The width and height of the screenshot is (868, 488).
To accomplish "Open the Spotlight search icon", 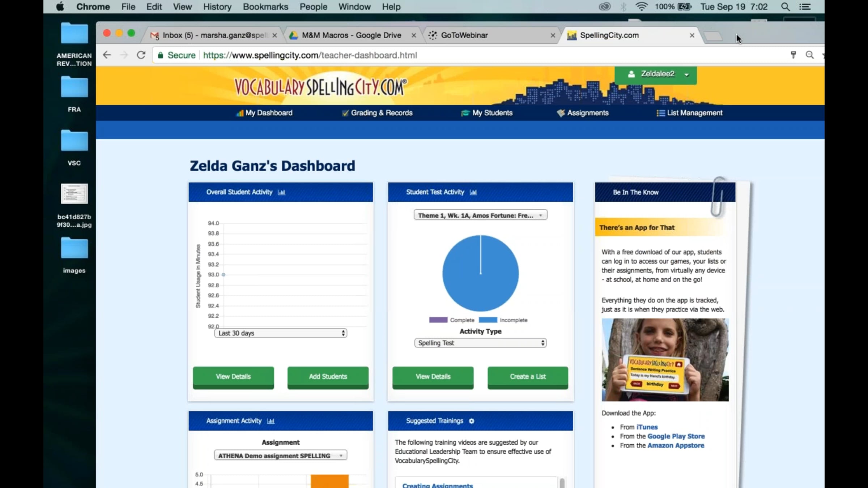I will pyautogui.click(x=785, y=7).
